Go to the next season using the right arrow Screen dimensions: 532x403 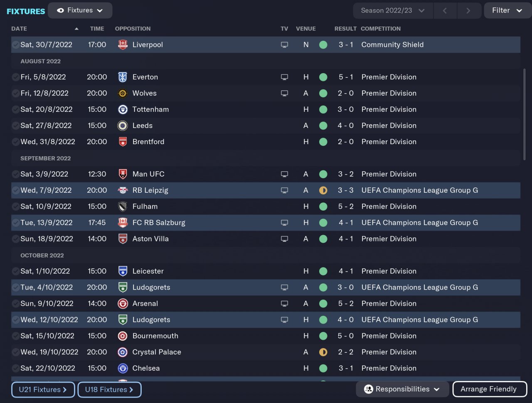(468, 10)
